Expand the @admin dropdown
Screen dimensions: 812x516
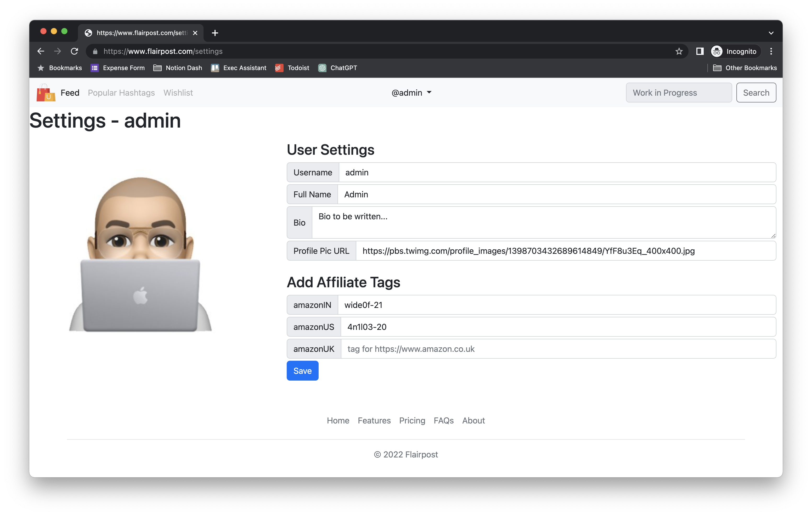click(411, 93)
